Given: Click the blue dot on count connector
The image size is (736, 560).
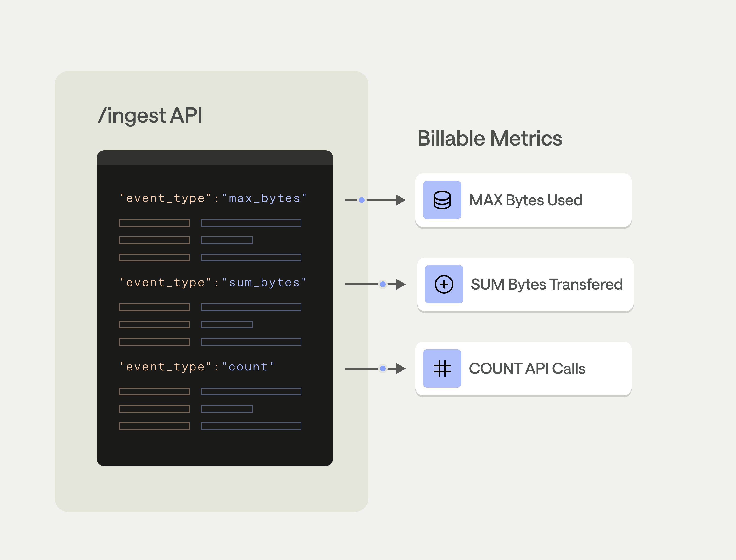Looking at the screenshot, I should [x=383, y=368].
